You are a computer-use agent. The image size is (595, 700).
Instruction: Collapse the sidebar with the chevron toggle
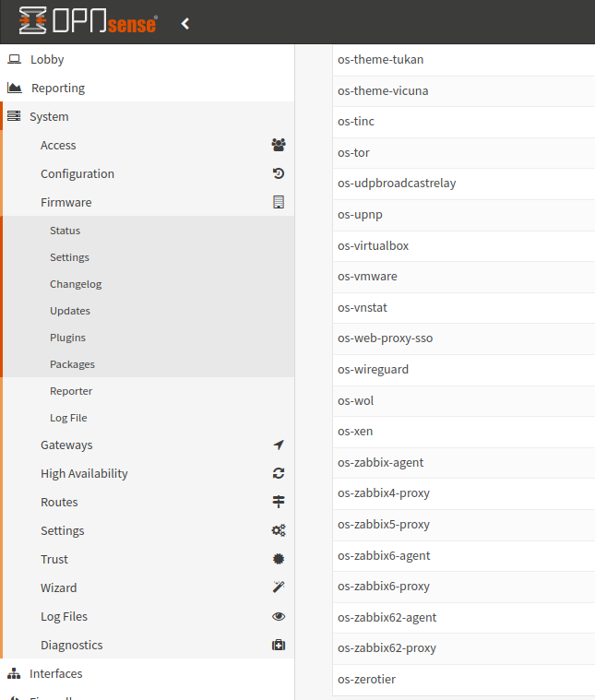185,23
